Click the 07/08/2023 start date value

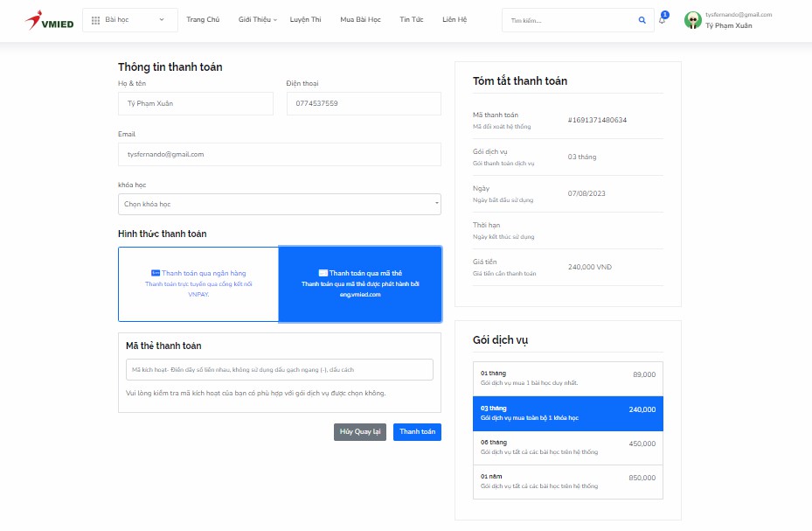(586, 193)
